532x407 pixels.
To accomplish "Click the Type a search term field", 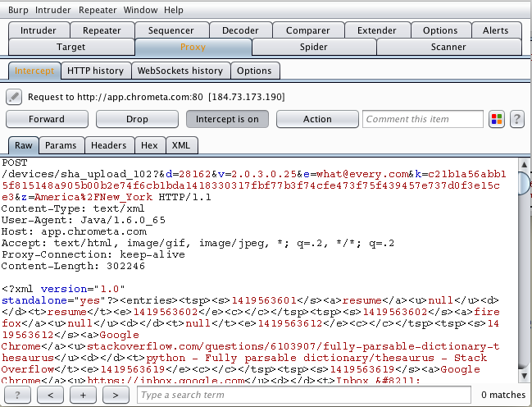I will coord(304,395).
